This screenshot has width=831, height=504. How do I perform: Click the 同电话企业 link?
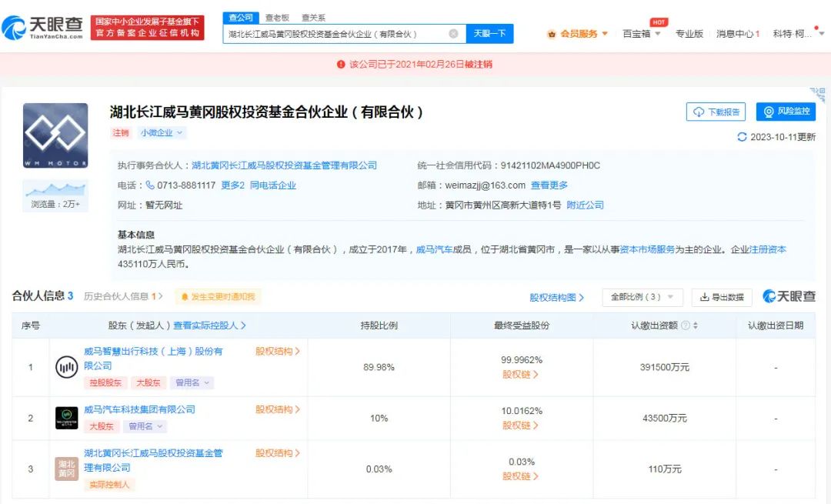273,185
